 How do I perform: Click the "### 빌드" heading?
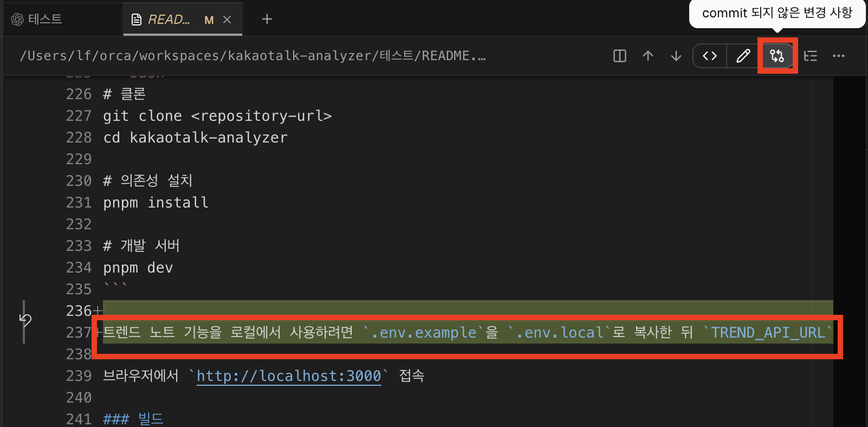pos(133,419)
